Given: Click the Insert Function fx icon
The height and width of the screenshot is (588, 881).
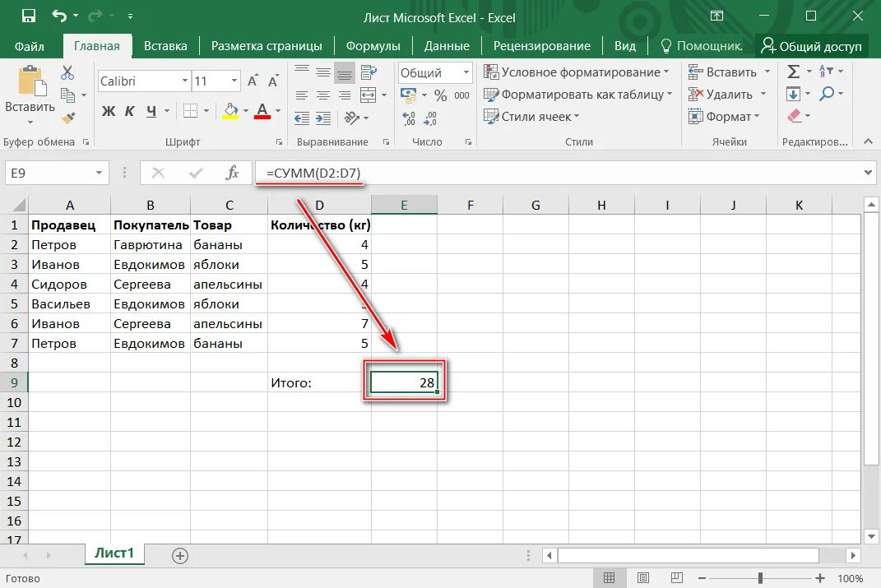Looking at the screenshot, I should 231,173.
